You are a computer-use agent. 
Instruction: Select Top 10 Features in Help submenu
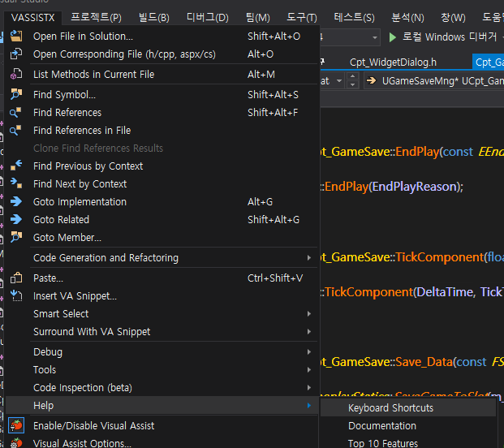point(408,443)
